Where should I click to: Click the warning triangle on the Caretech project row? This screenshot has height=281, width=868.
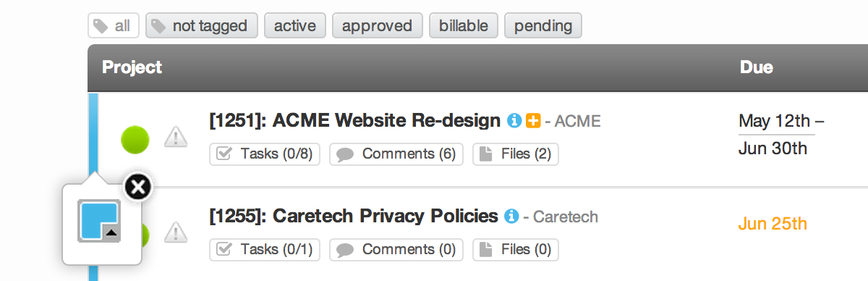(x=176, y=232)
